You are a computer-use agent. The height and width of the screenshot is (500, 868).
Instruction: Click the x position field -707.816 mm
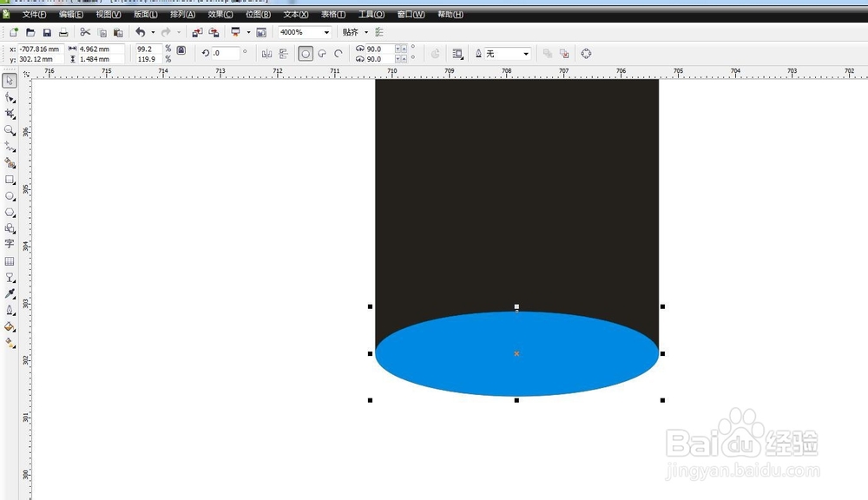41,49
